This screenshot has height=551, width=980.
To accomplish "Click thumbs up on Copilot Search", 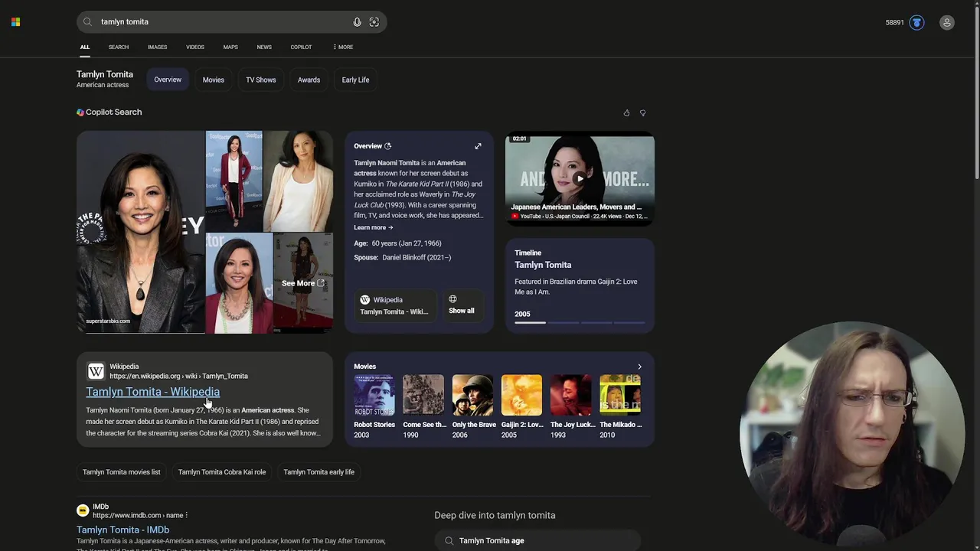I will 626,113.
